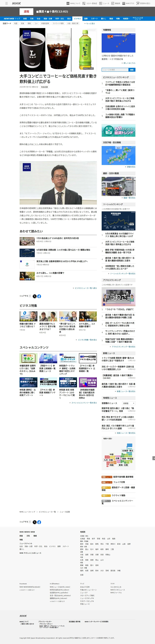This screenshot has height=644, width=155.
Task: Open 悲願の銀行買収 feature thumbnail
Action: [28, 316]
